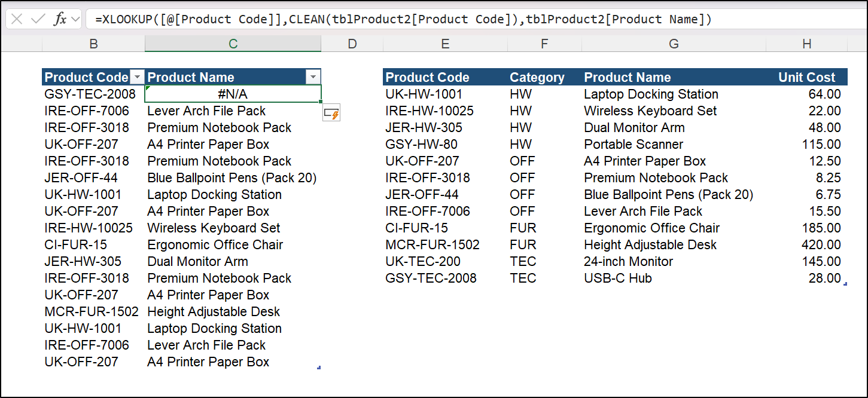Click inside the formula bar XLOOKUP text
Image resolution: width=868 pixels, height=398 pixels.
(403, 19)
